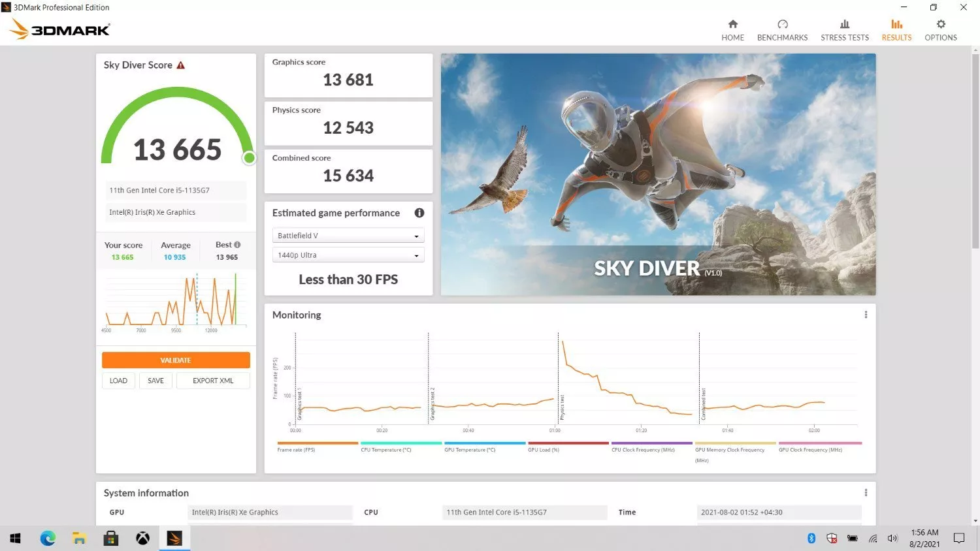Click the Best score info icon
Screen dimensions: 980x551
237,245
